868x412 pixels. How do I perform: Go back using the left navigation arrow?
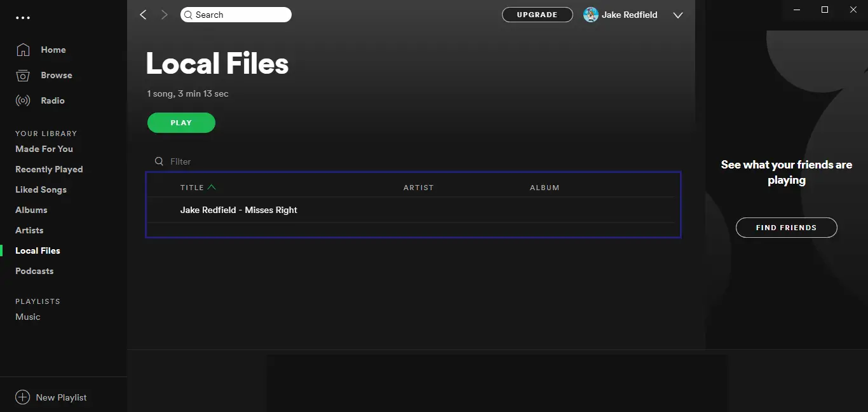tap(143, 14)
